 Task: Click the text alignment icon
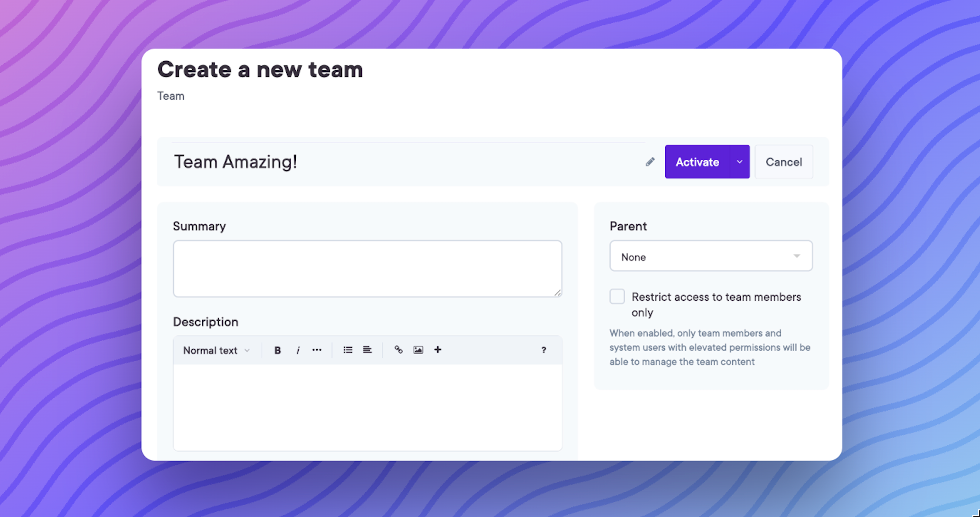pos(367,350)
